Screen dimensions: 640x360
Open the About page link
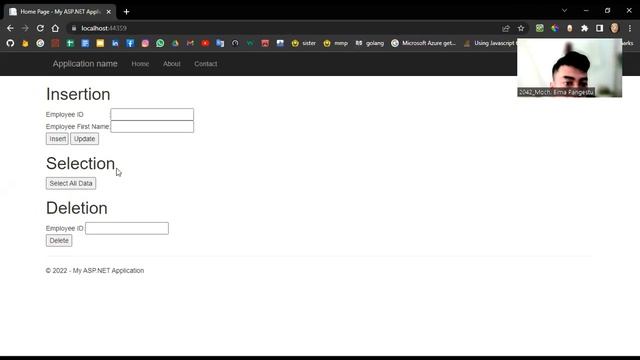[172, 64]
